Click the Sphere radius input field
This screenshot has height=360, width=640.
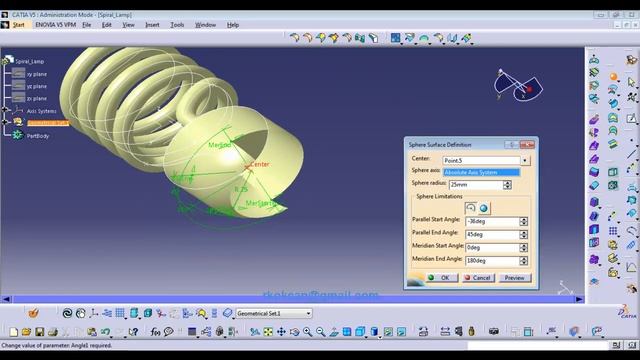pos(476,185)
